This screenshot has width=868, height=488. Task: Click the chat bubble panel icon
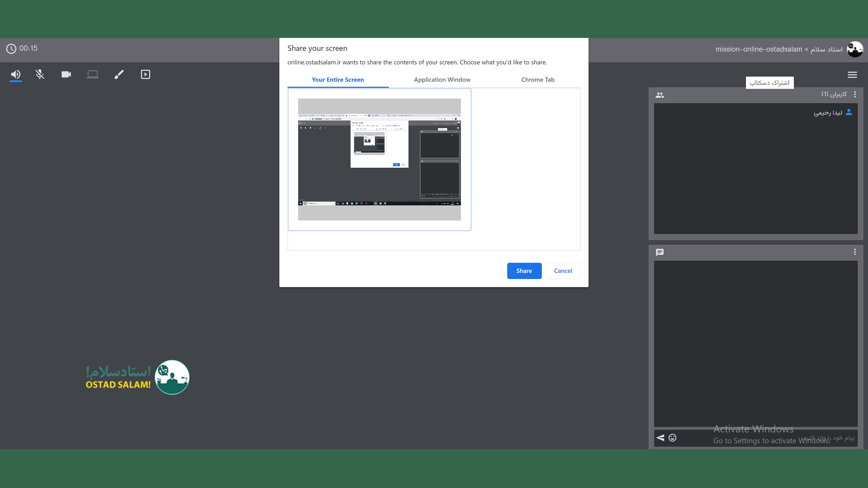click(x=659, y=252)
